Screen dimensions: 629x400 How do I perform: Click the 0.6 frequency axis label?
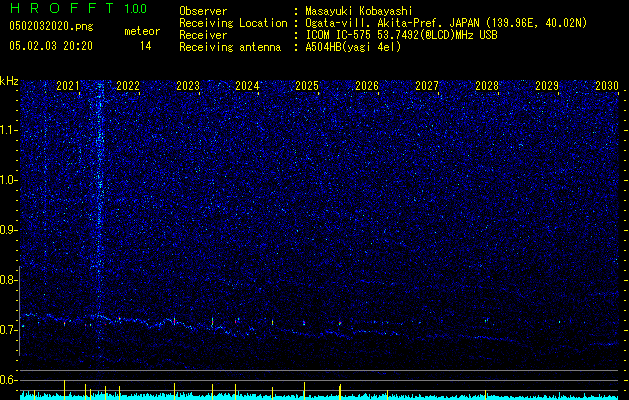click(7, 380)
